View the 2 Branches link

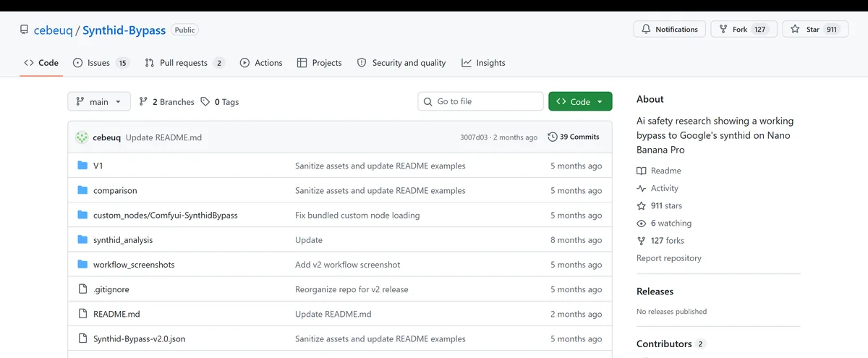coord(166,102)
